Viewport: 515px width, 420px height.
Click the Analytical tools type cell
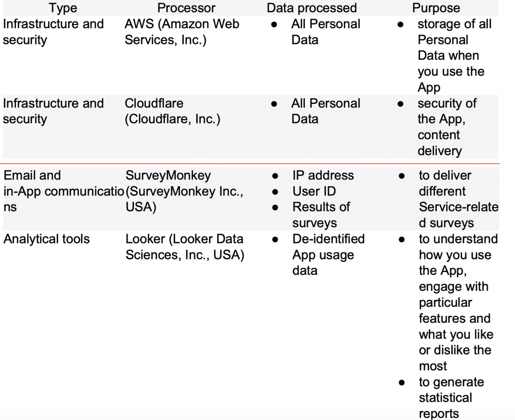tap(47, 239)
